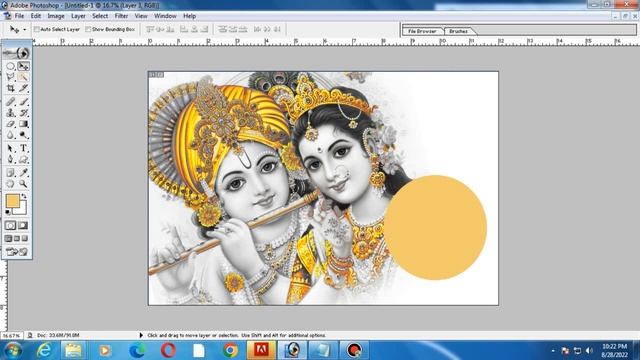Viewport: 640px width, 360px height.
Task: Select the Type tool
Action: coord(23,148)
